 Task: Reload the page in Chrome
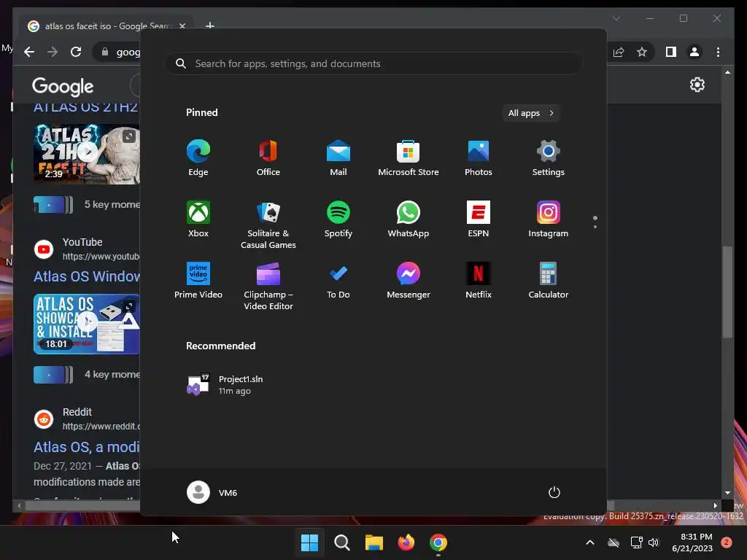click(76, 52)
